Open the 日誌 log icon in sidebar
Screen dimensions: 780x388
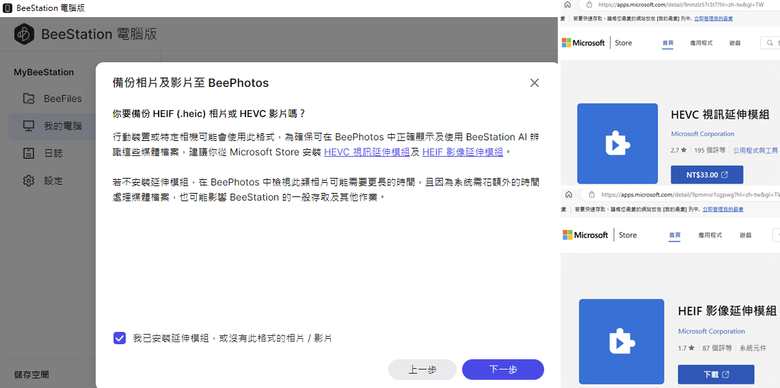29,153
